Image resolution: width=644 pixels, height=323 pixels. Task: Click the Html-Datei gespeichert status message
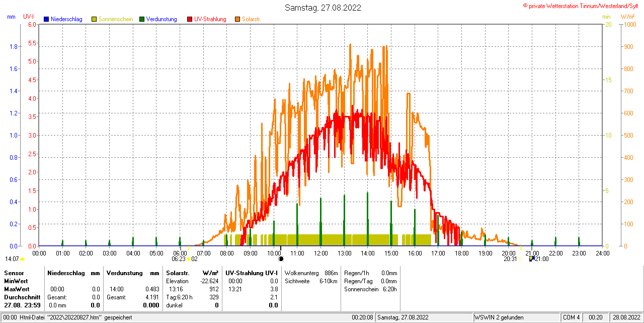pos(67,317)
